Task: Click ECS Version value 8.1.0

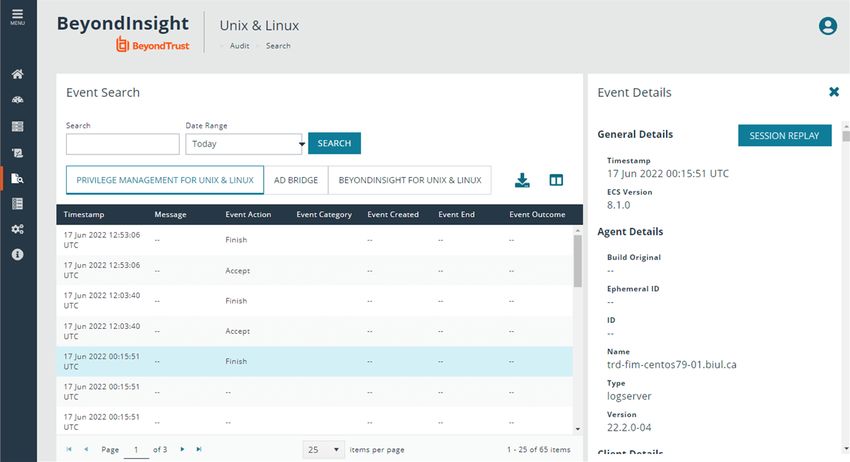Action: [619, 206]
